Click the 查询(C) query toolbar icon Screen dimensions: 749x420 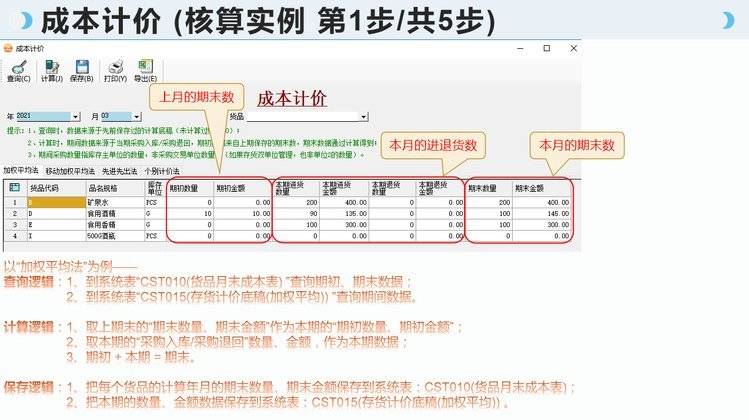pos(18,69)
